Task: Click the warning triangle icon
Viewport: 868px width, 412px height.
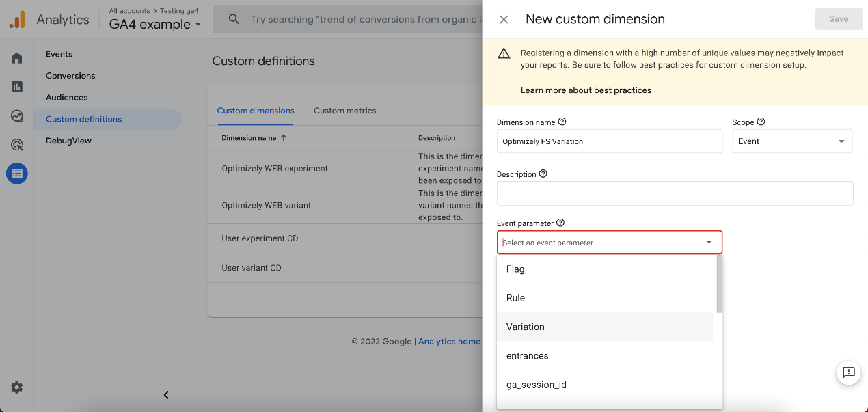Action: 504,53
